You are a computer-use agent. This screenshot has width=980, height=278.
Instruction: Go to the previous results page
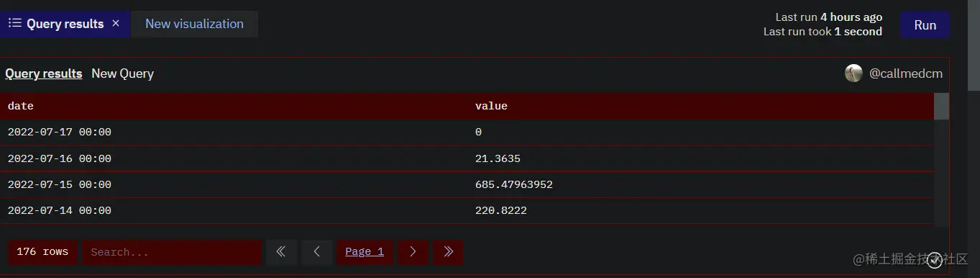coord(316,252)
